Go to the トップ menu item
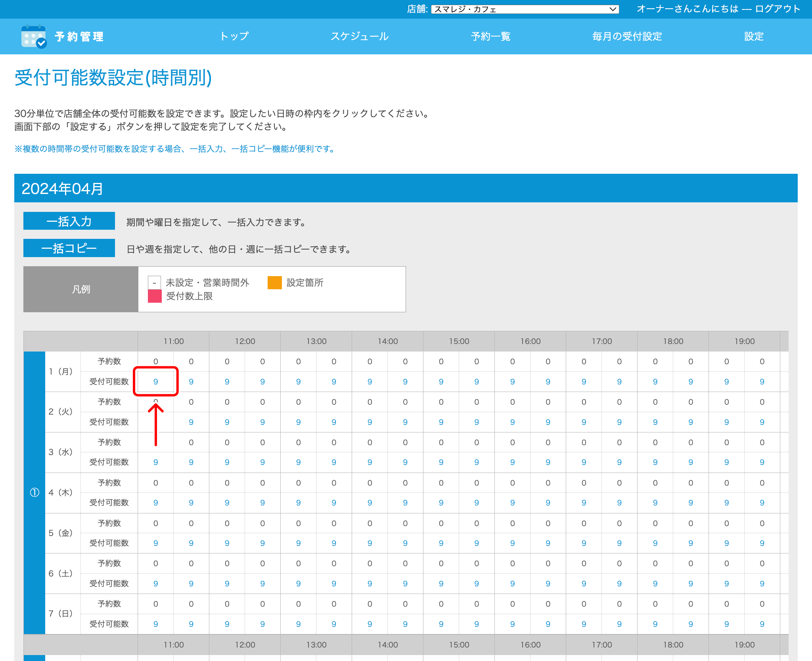Viewport: 812px width, 661px height. point(234,37)
